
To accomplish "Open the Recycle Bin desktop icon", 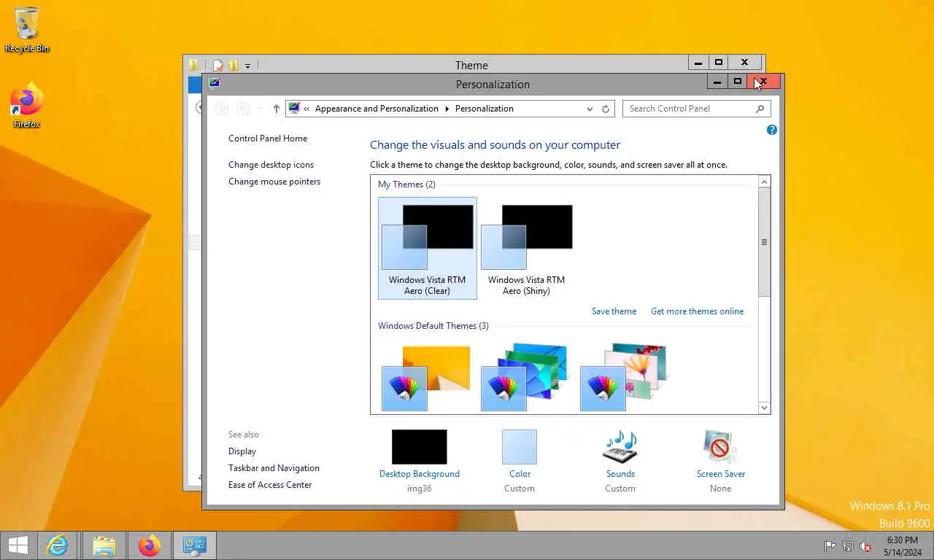I will 27,29.
